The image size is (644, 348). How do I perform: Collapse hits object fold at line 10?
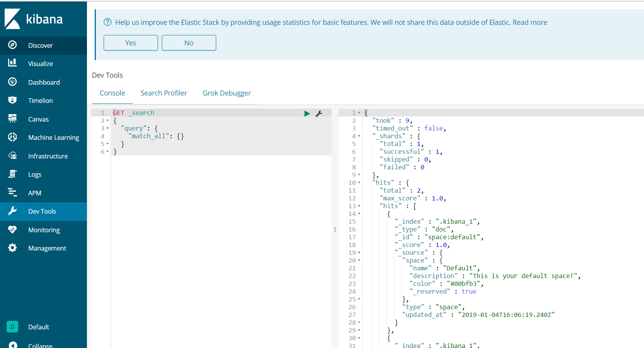tap(359, 183)
